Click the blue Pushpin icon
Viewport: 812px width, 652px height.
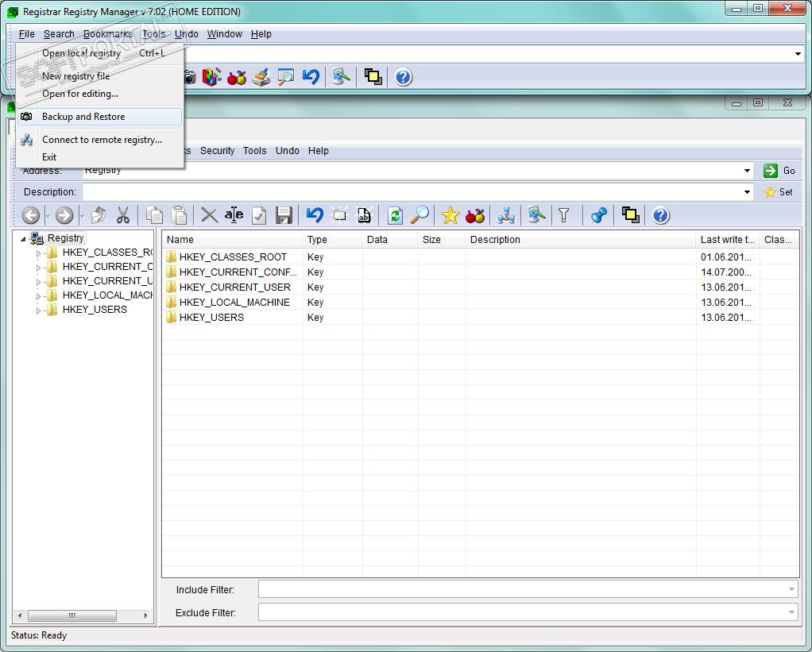598,215
